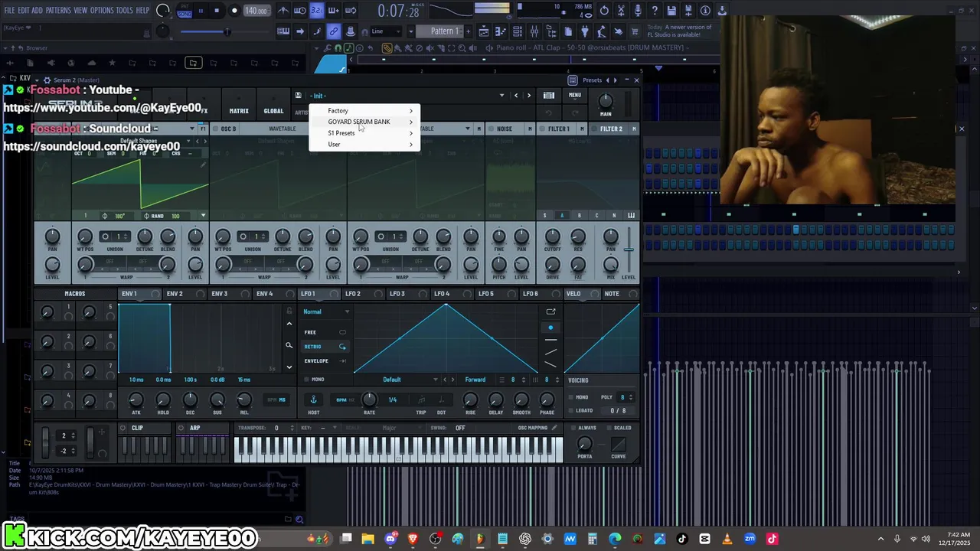980x551 pixels.
Task: Enable LFO MONO checkbox
Action: [307, 380]
